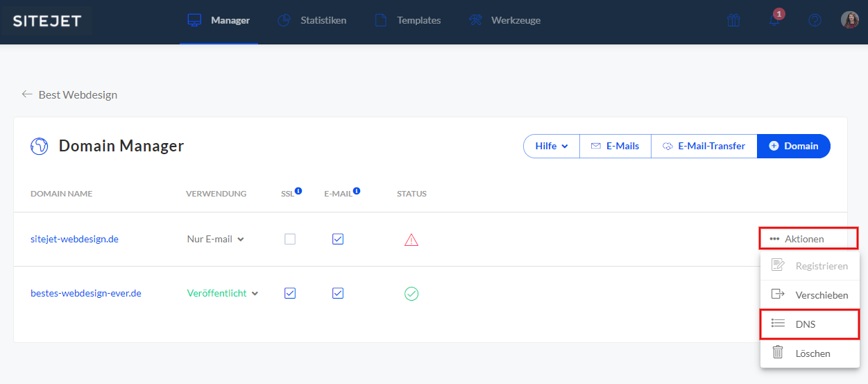Screen dimensions: 868x384
Task: Toggle E-Mail checkbox for bestes-webdesign-ever.de
Action: 338,293
